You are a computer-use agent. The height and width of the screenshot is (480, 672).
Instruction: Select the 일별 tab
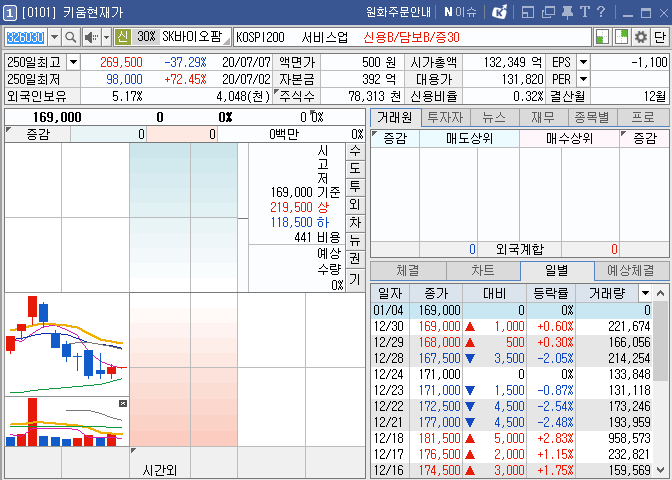[x=557, y=270]
